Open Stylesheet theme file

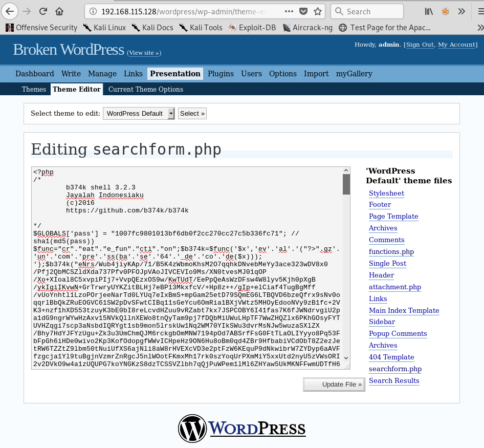(x=386, y=194)
